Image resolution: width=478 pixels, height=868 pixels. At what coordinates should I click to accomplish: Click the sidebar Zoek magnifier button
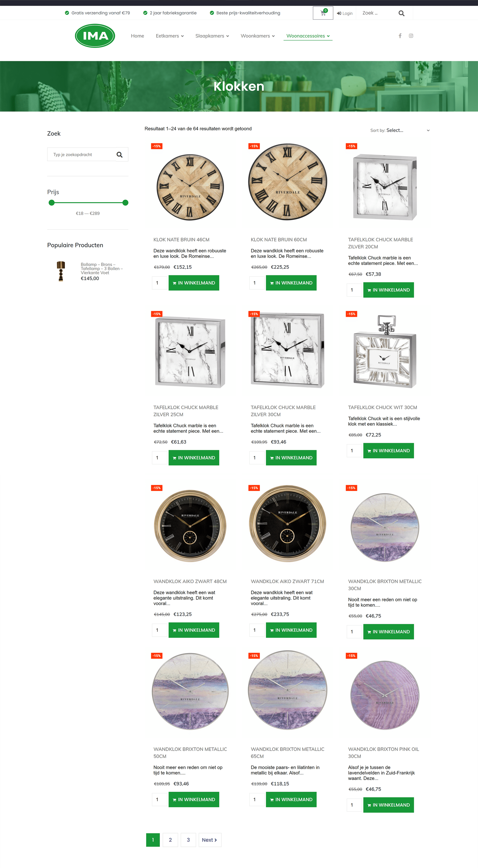coord(120,155)
